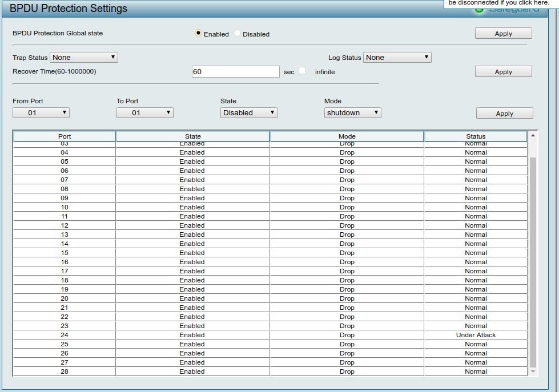Click Apply for BPDU Global state

(503, 34)
